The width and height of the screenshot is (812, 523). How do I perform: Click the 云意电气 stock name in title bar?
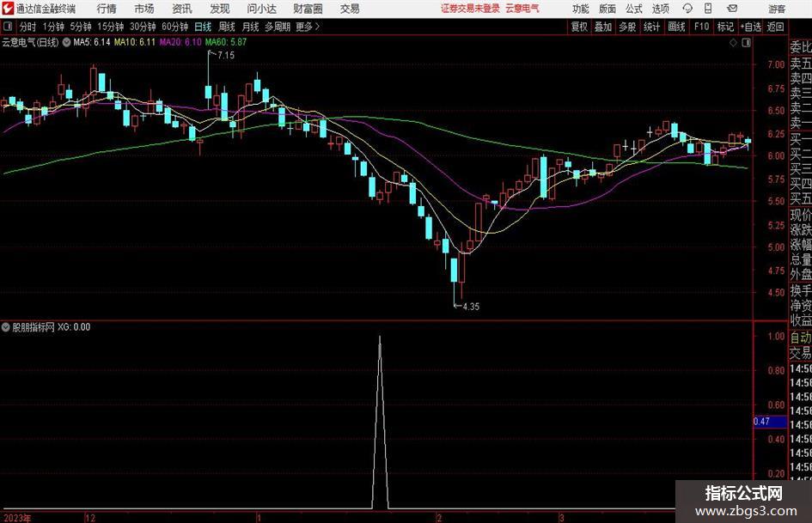coord(522,9)
